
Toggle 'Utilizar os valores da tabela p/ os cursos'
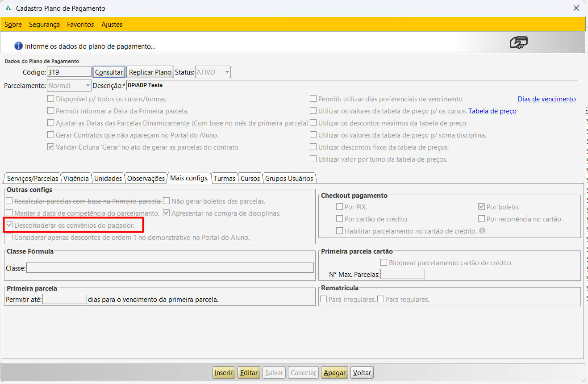pos(313,111)
